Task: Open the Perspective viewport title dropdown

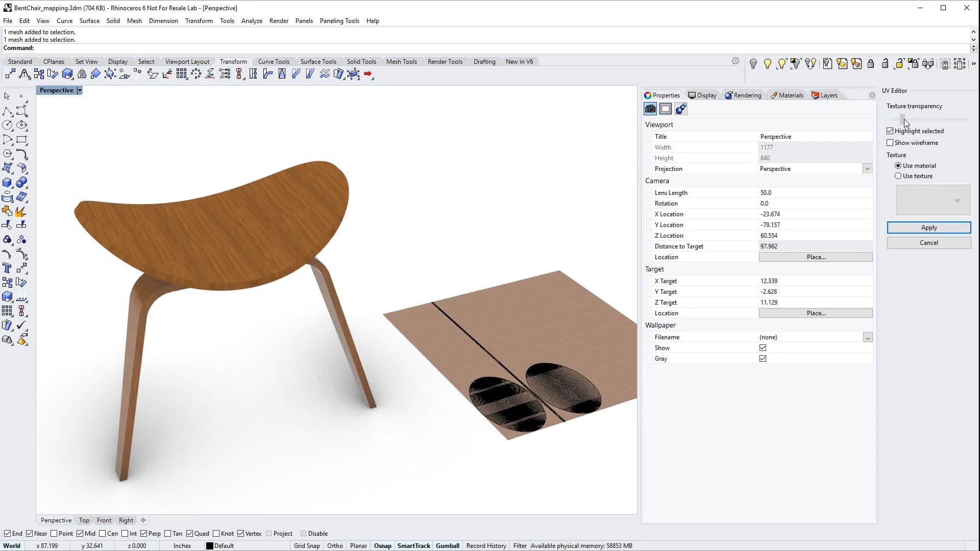Action: pos(80,90)
